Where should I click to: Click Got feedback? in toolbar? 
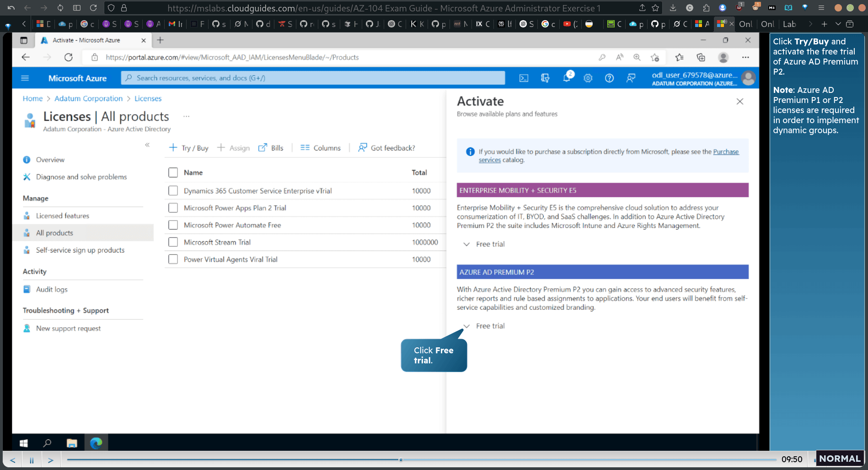[x=386, y=148]
